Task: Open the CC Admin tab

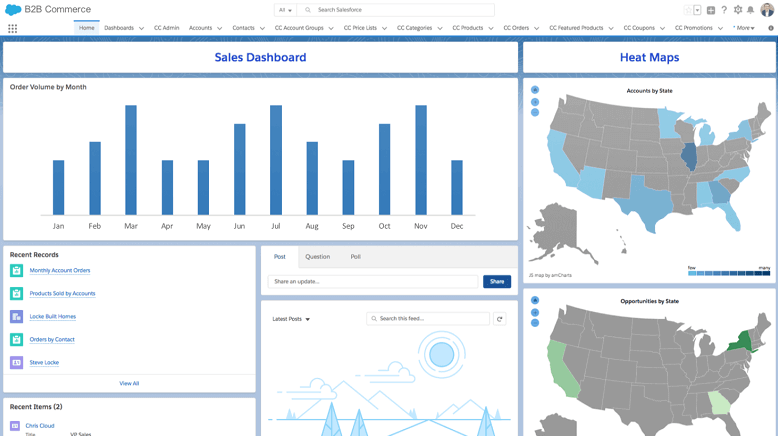Action: pos(166,28)
